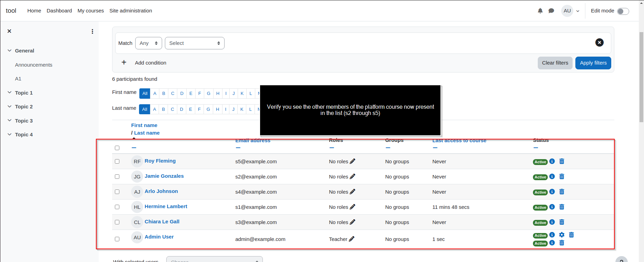The height and width of the screenshot is (262, 644).
Task: Click the plus icon to add condition
Action: point(124,62)
